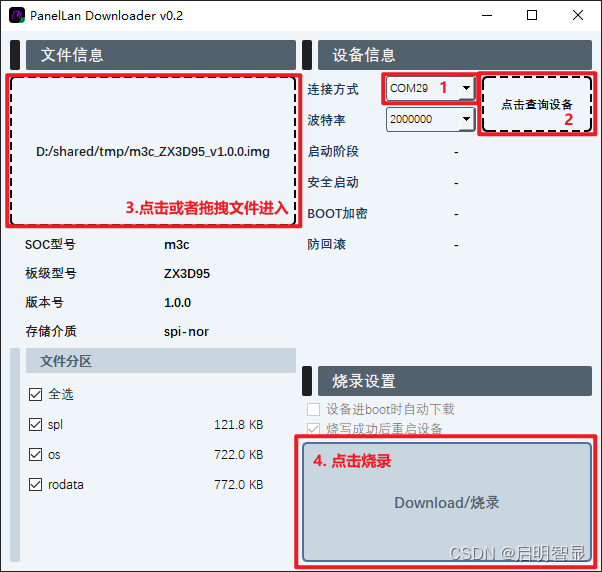Click the 点击查询设备 query device button
Viewport: 602px width, 572px height.
pos(537,104)
